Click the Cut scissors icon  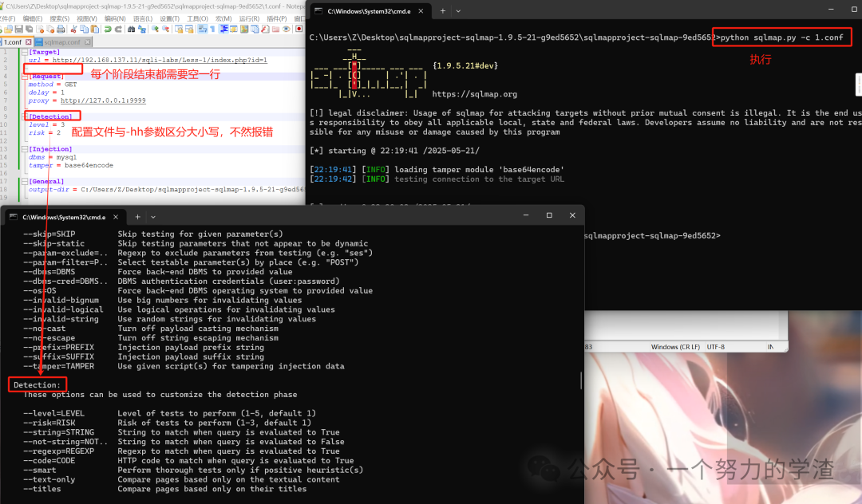pyautogui.click(x=73, y=29)
